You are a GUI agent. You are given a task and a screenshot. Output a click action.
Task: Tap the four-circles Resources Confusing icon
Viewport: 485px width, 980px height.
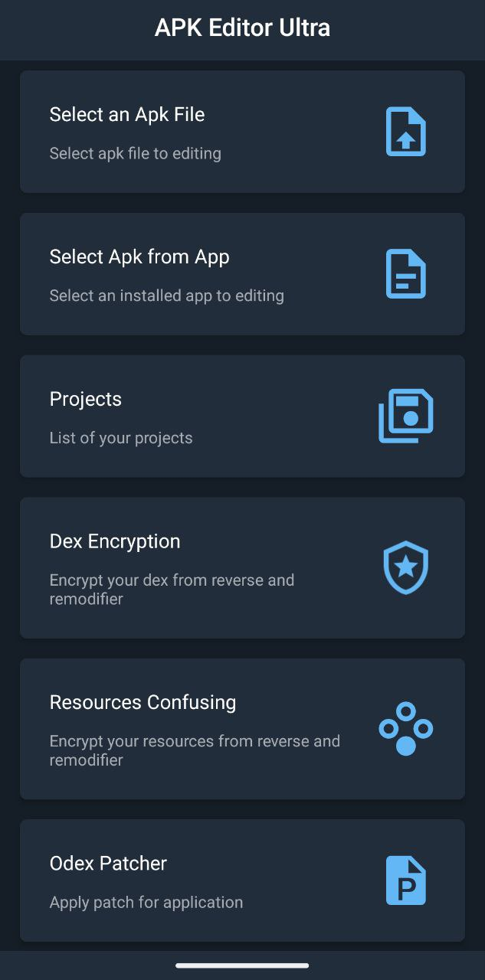click(x=405, y=729)
